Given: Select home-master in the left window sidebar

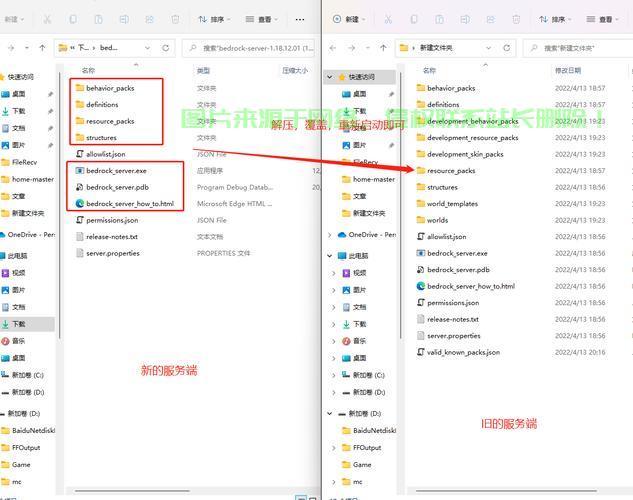Looking at the screenshot, I should tap(33, 179).
